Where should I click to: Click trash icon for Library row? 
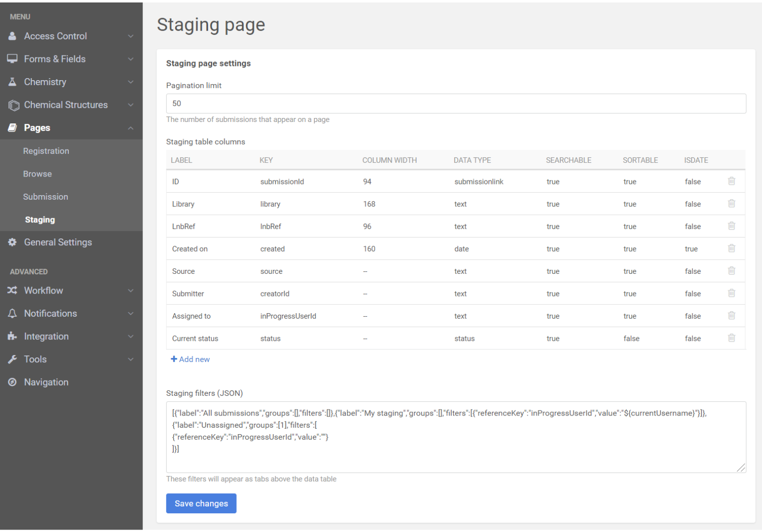pos(731,204)
